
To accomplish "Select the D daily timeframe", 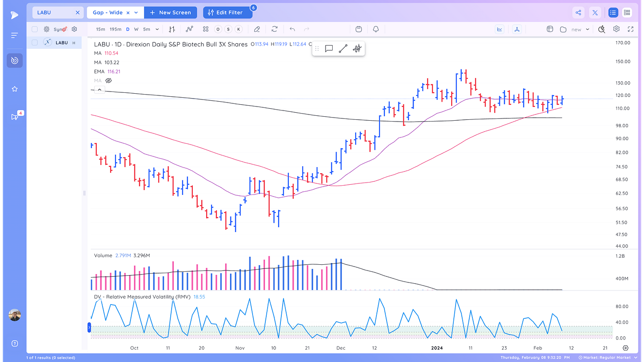I will pos(128,29).
